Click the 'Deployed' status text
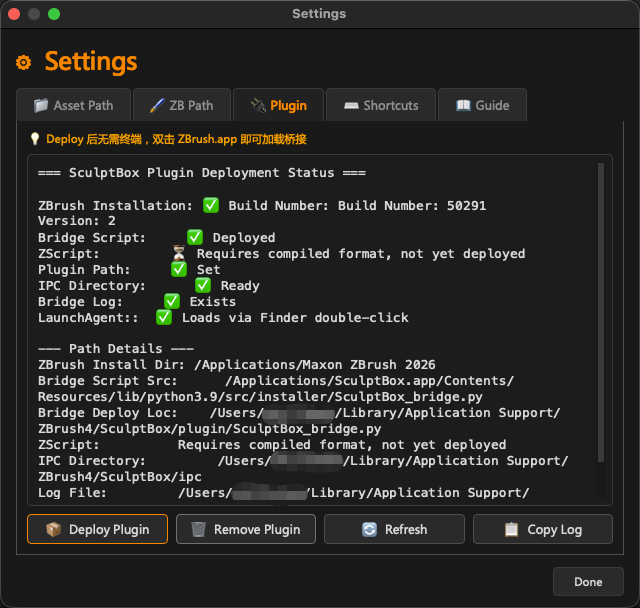Screen dimensions: 640x608 tap(244, 237)
